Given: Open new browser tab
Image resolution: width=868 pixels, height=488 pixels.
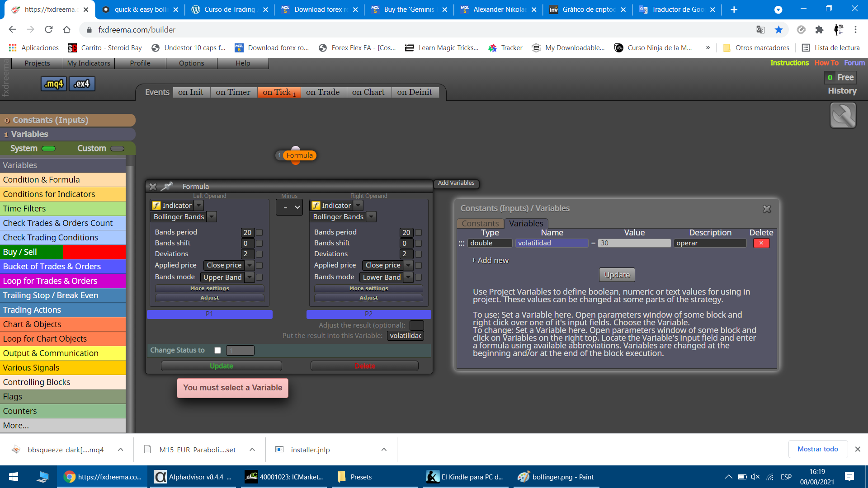Looking at the screenshot, I should click(x=734, y=9).
